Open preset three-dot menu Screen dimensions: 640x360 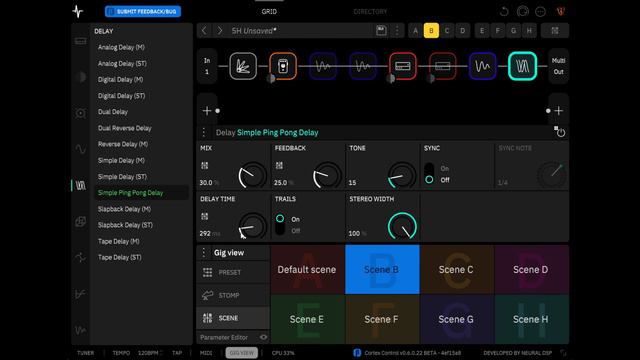pyautogui.click(x=397, y=31)
